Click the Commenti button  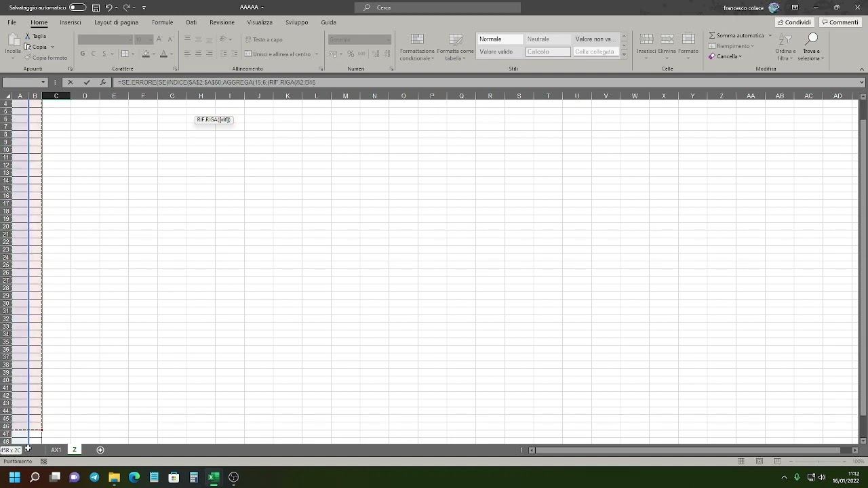pos(840,22)
